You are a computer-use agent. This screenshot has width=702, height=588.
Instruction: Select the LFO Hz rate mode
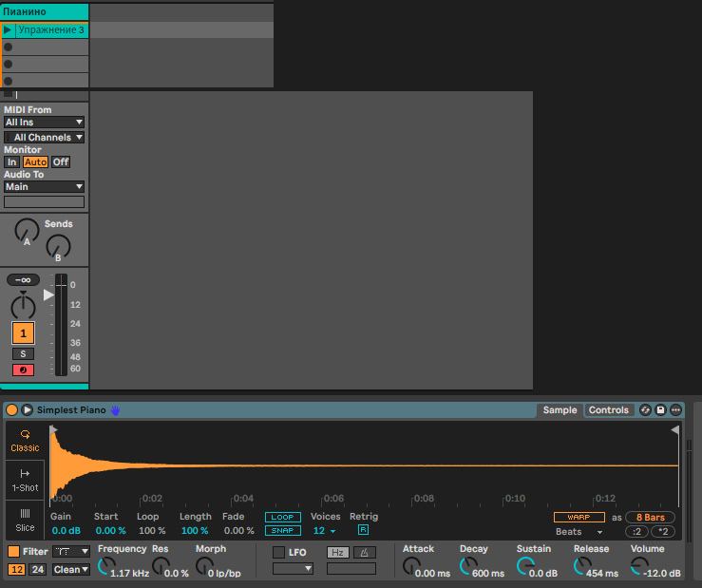338,553
